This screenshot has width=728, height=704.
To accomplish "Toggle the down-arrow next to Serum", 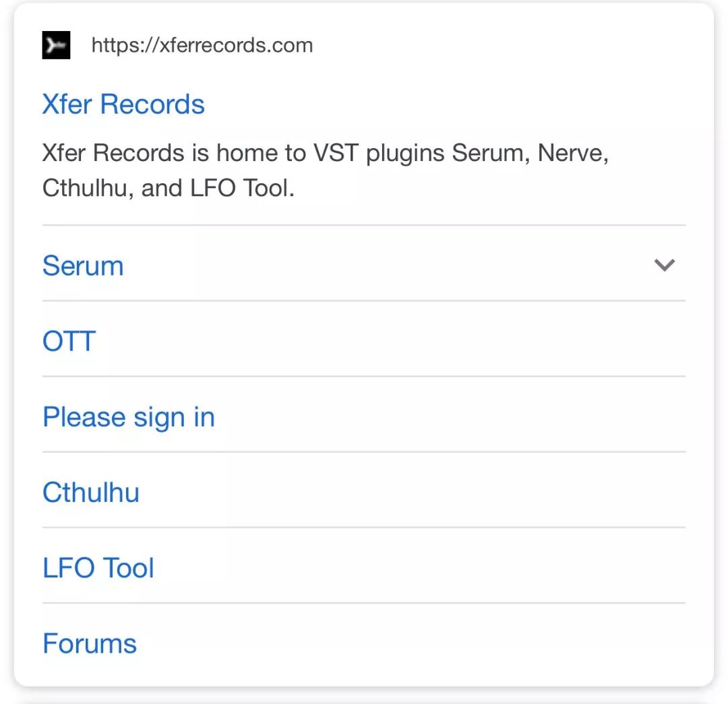I will [664, 265].
